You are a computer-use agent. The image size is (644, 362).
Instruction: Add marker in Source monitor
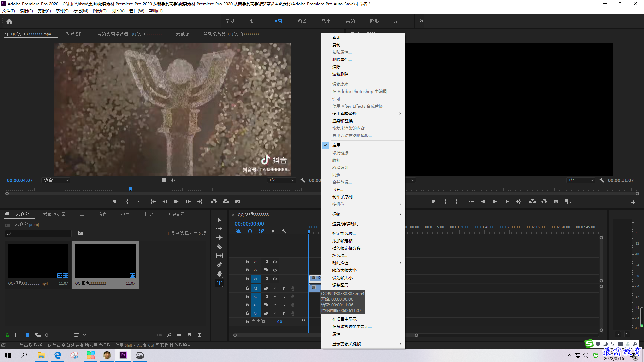click(115, 202)
